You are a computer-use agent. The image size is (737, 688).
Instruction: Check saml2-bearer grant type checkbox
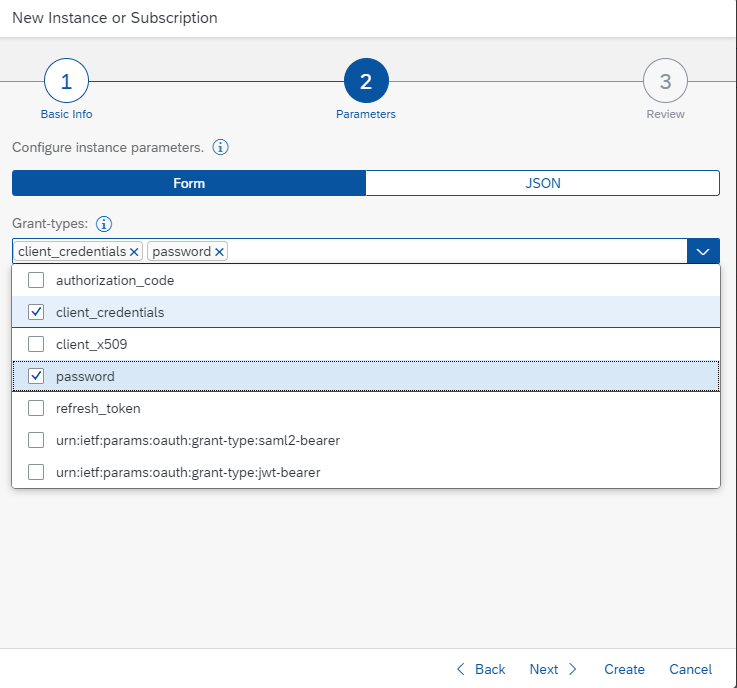click(x=36, y=440)
